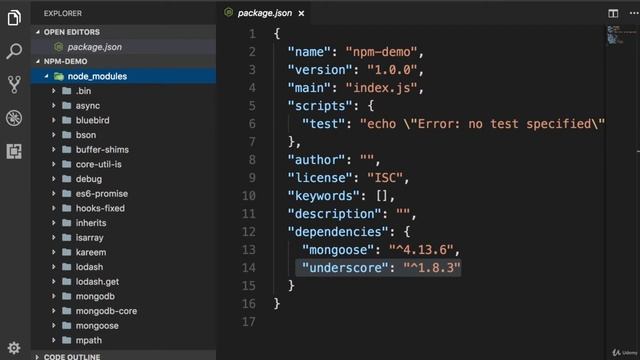Image resolution: width=640 pixels, height=360 pixels.
Task: Expand the mongodb folder arrow
Action: 53,296
